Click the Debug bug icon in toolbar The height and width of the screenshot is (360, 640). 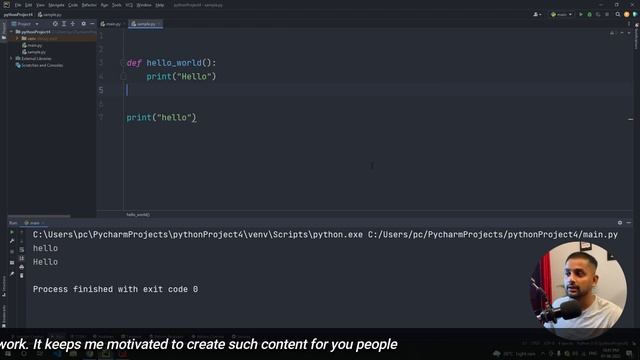tap(589, 15)
